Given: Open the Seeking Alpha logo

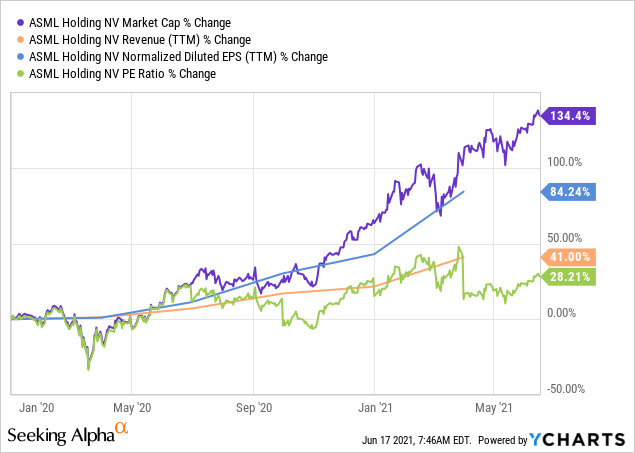Looking at the screenshot, I should (68, 434).
